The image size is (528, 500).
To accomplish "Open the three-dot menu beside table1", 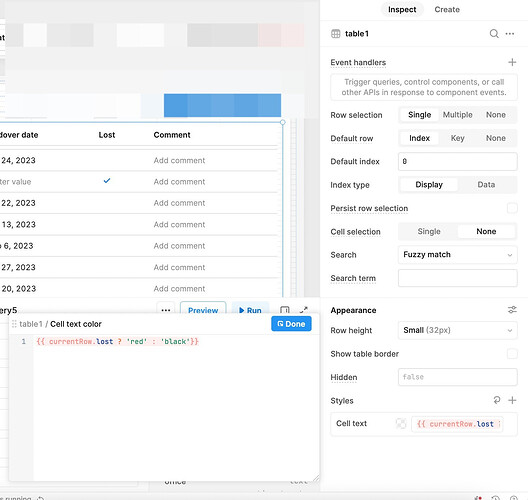I will tap(510, 34).
